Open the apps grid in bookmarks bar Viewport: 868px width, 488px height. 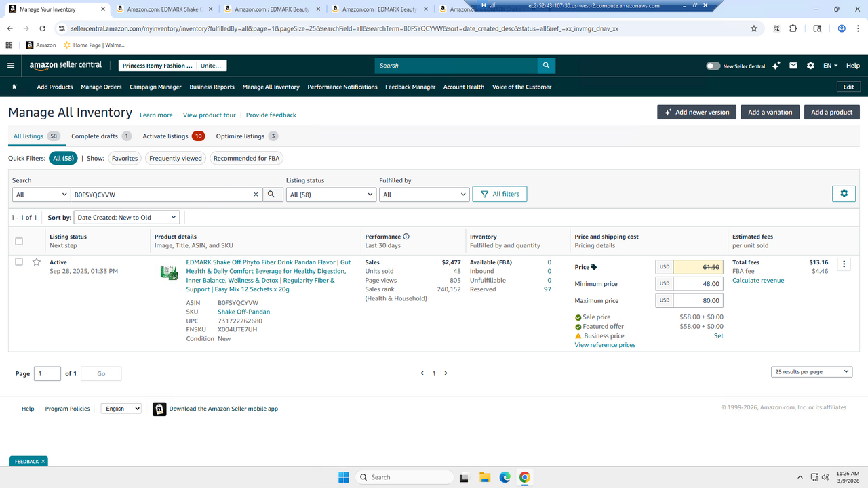click(9, 45)
